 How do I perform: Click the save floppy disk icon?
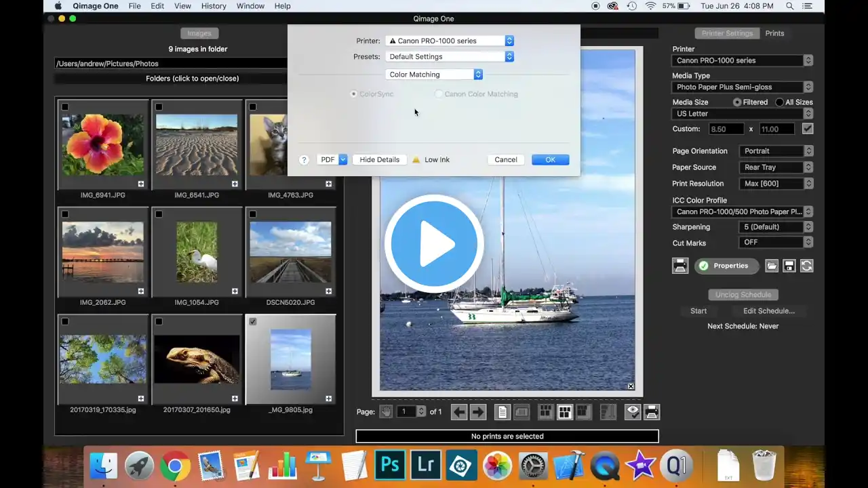[x=789, y=266]
